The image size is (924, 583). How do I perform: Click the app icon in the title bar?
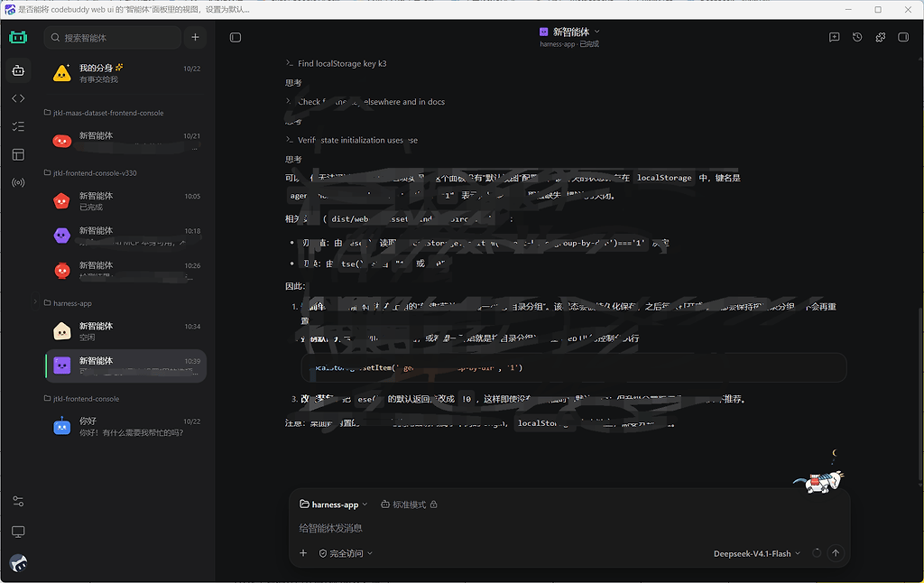coord(10,9)
